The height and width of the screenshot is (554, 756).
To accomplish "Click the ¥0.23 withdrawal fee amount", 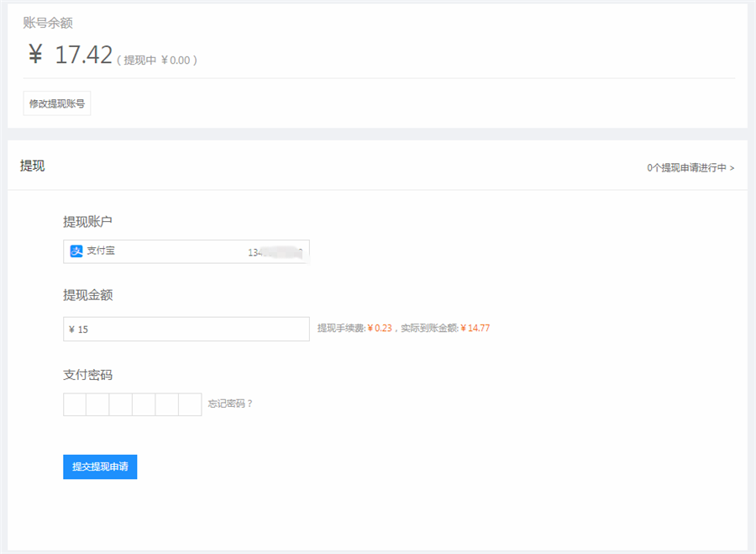I will [380, 329].
